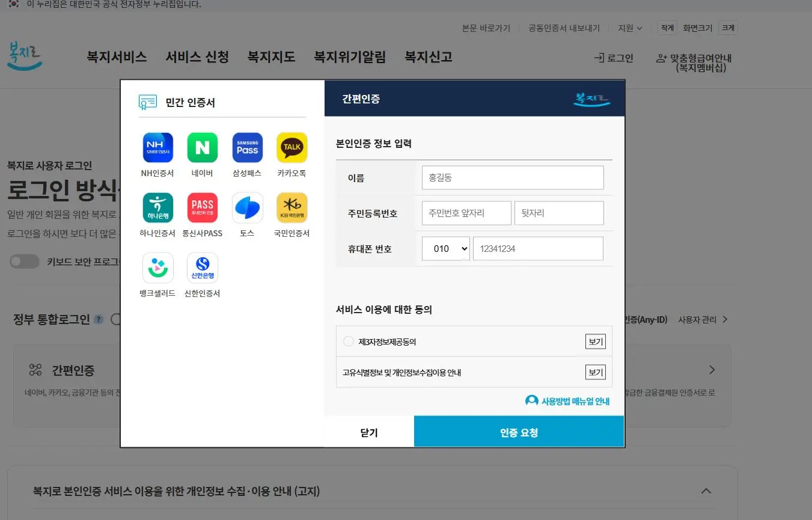Screen dimensions: 812x520
Task: Toggle the 키보드 보안 프로그램 switch
Action: 24,260
